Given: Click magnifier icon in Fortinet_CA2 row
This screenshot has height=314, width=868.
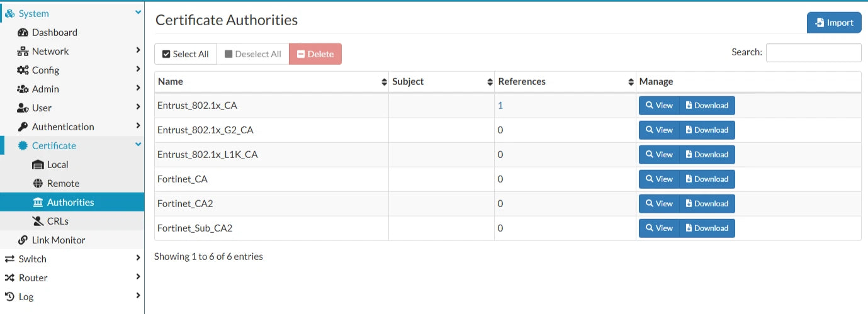Looking at the screenshot, I should point(650,203).
